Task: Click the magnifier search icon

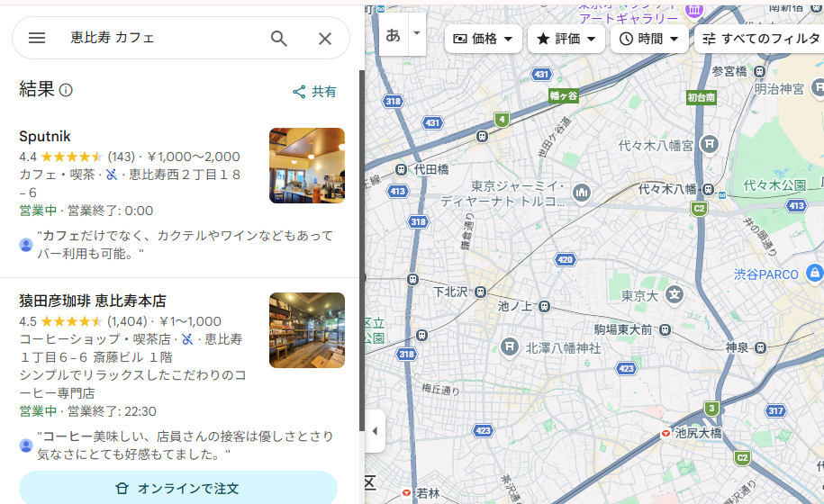Action: click(x=279, y=39)
